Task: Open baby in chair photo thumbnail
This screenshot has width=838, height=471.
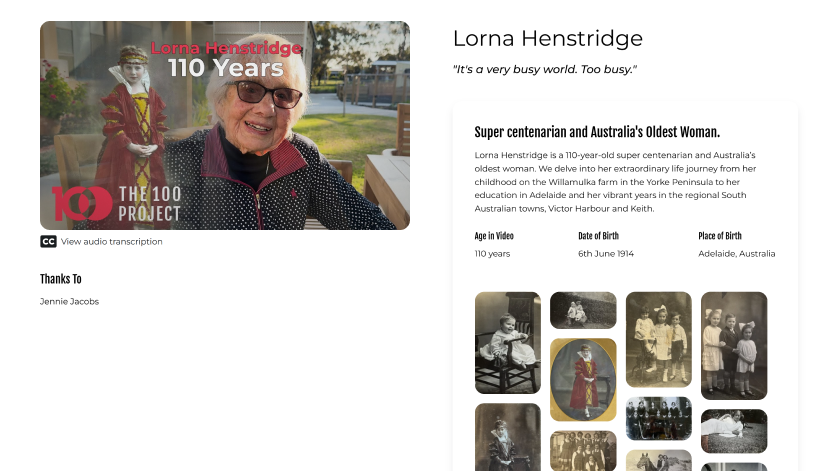Action: (x=508, y=343)
